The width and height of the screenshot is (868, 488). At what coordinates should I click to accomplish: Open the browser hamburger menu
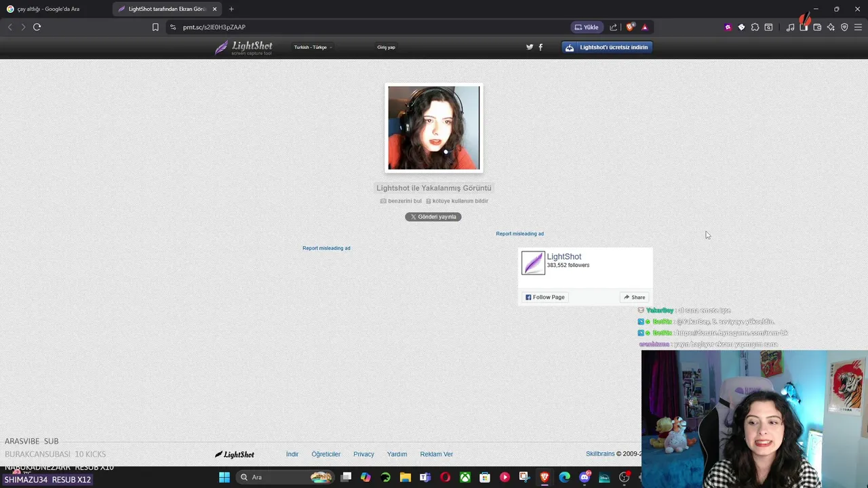pos(858,27)
